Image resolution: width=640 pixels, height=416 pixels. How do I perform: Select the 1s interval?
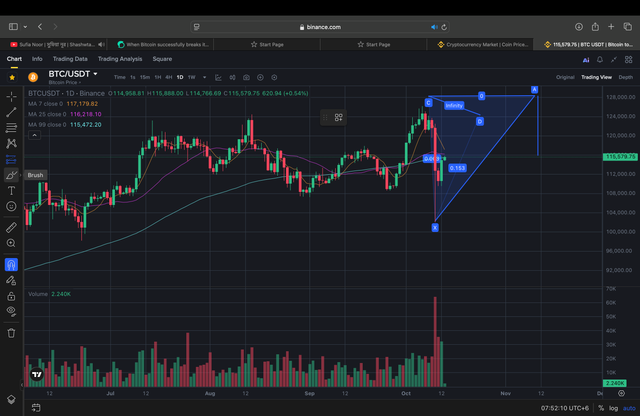[133, 77]
